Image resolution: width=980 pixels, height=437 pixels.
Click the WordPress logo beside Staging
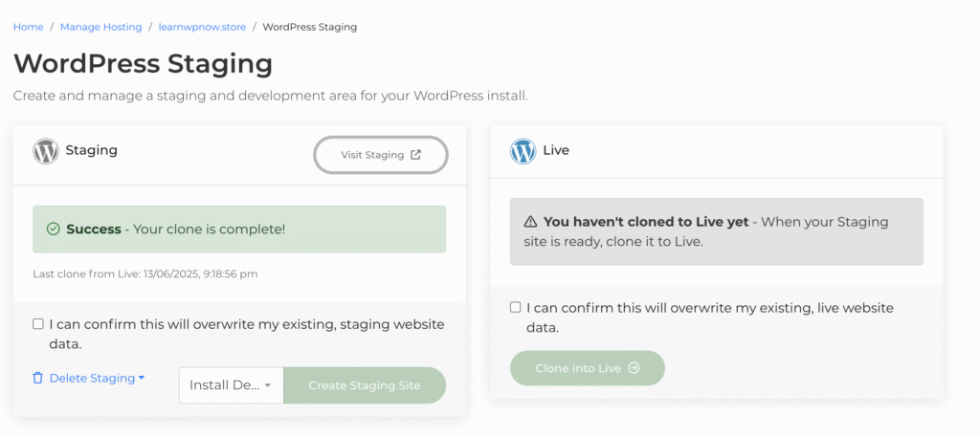point(46,151)
